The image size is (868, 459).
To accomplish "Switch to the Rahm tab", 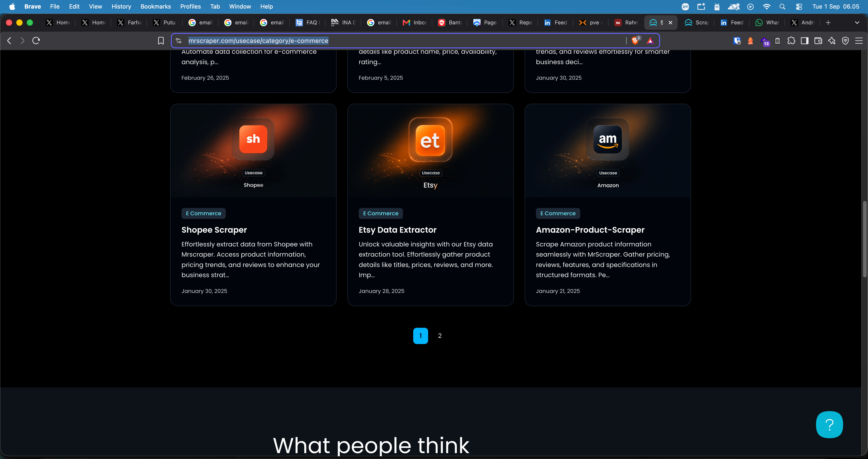I will [x=627, y=23].
